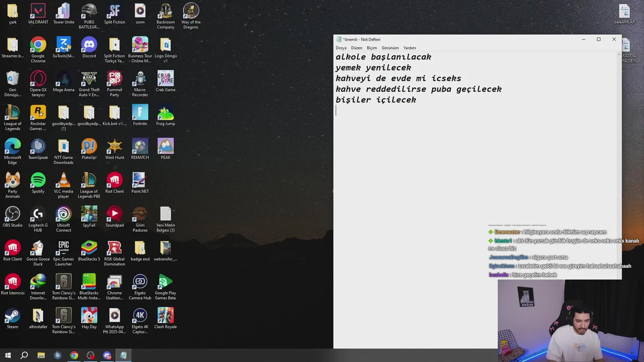Select the Google Play Games Beta icon

pos(166,287)
